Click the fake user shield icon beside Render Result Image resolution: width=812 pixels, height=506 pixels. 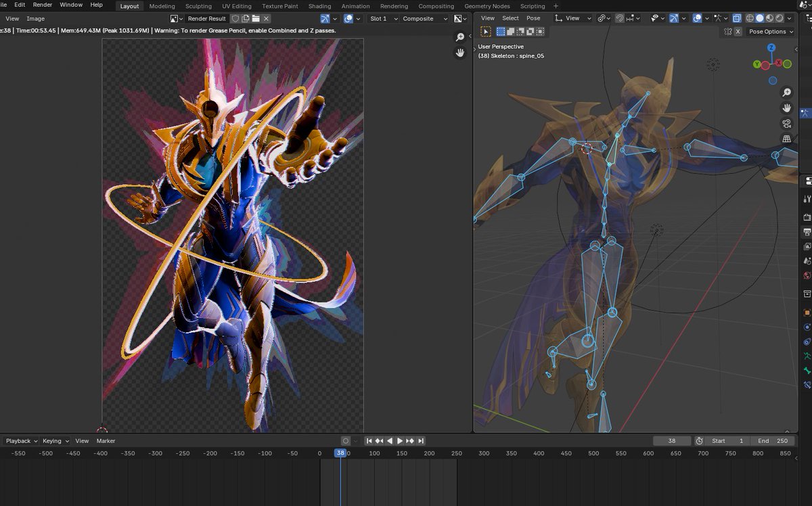point(235,19)
